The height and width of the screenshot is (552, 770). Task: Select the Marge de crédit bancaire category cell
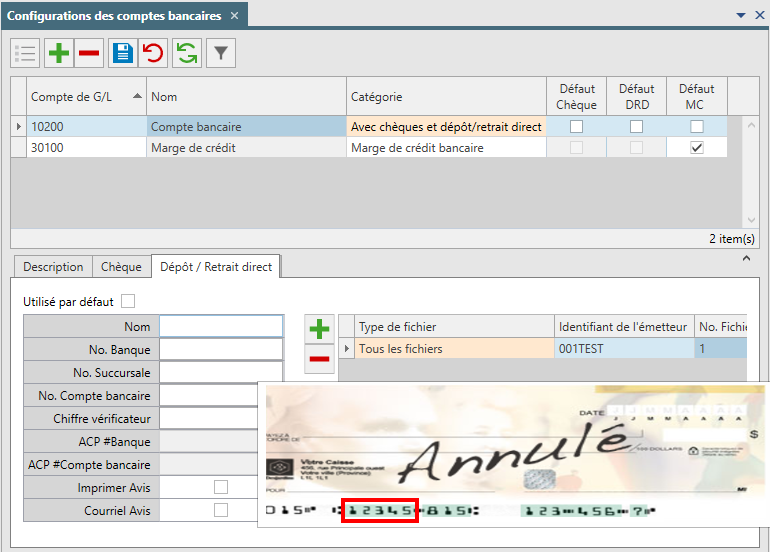446,147
